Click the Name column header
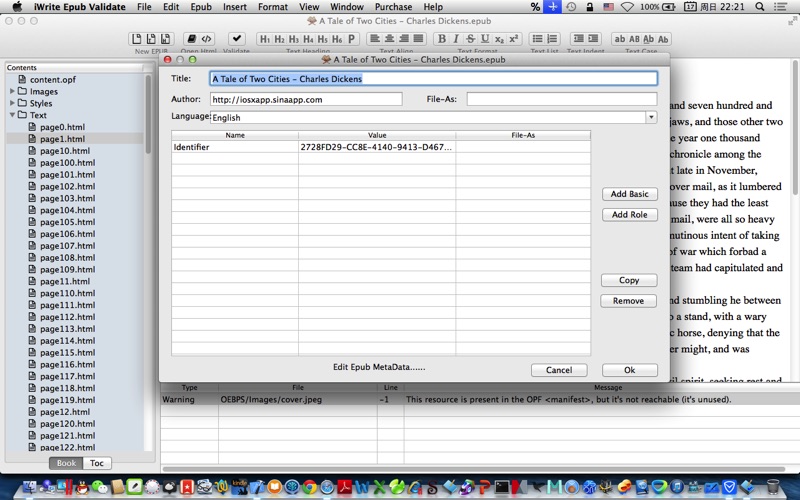800x500 pixels. click(235, 135)
